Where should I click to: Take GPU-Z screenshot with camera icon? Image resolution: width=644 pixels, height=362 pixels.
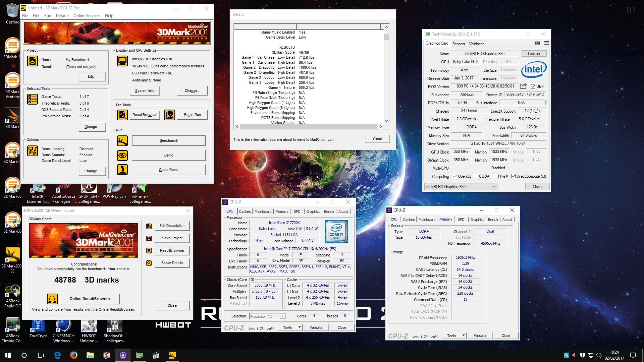click(x=537, y=43)
